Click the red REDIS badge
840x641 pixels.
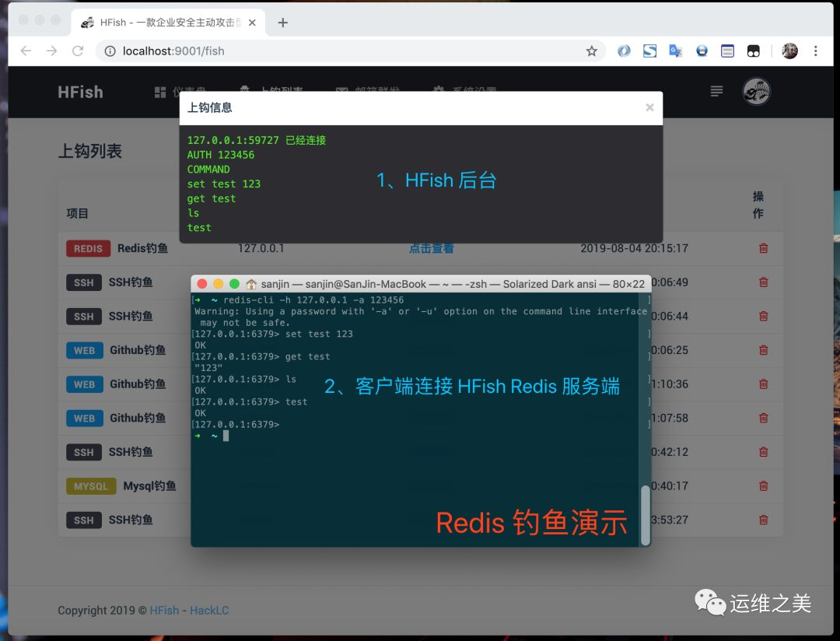pyautogui.click(x=89, y=249)
